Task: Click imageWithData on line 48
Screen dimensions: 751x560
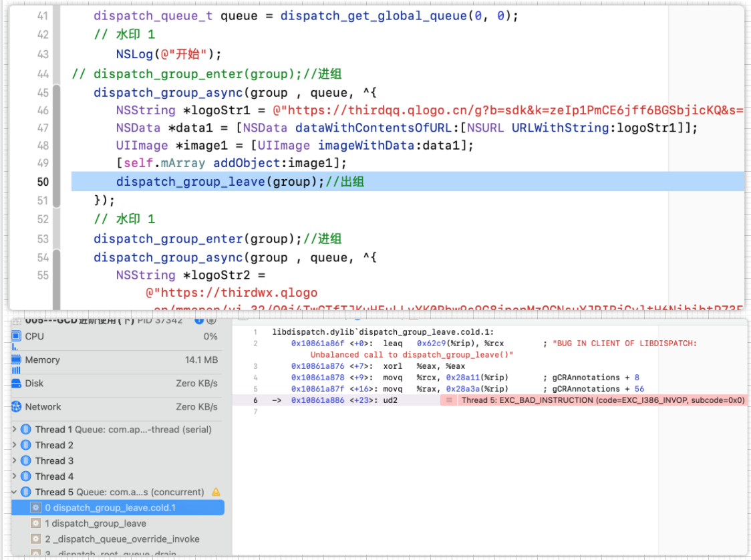Action: pyautogui.click(x=366, y=146)
